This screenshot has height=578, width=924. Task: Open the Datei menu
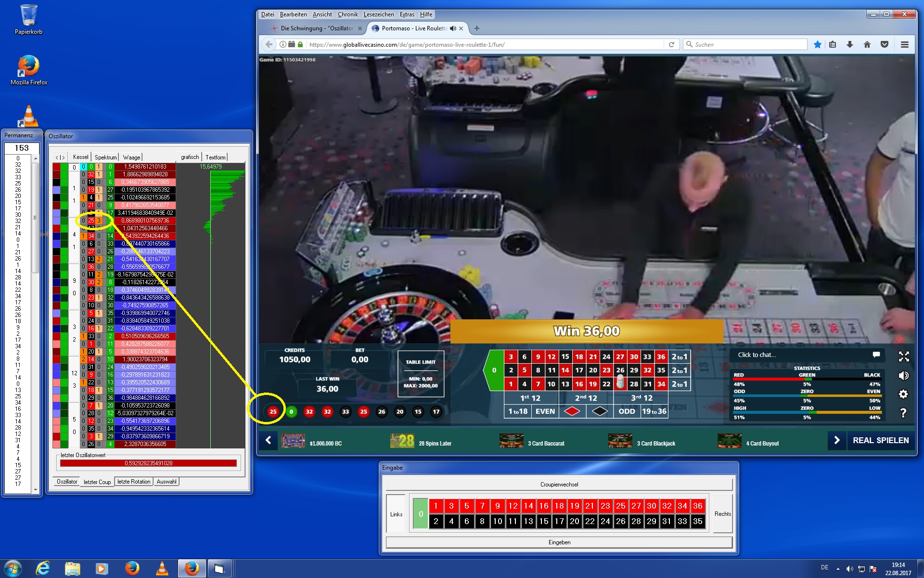click(x=268, y=14)
